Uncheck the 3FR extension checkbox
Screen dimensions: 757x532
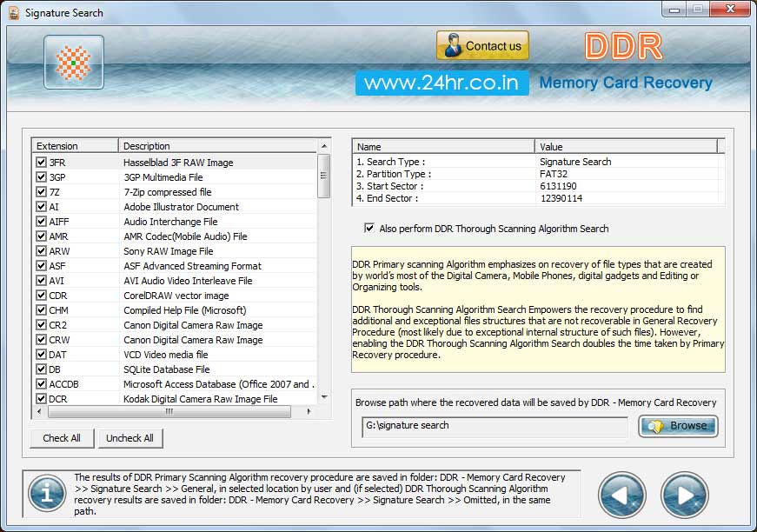[x=41, y=163]
